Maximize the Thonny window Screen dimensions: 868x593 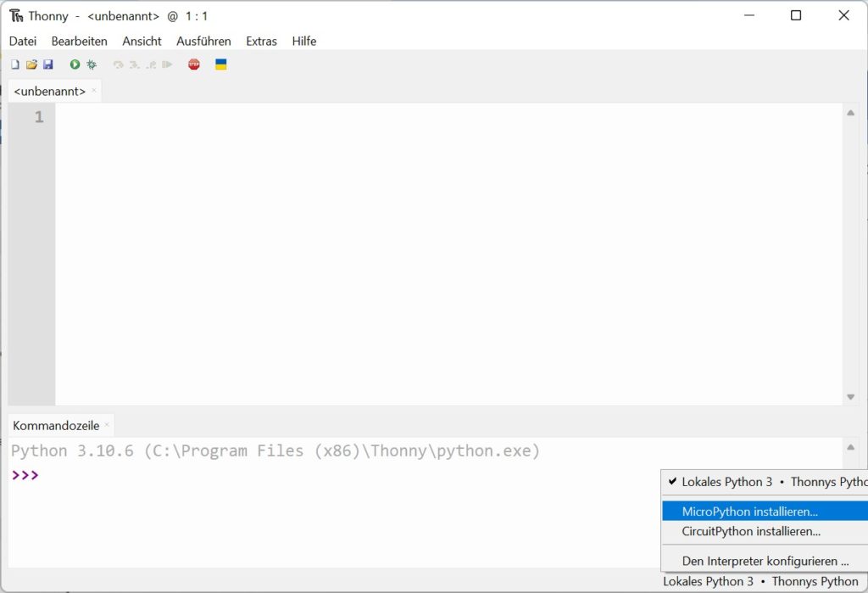(x=796, y=15)
